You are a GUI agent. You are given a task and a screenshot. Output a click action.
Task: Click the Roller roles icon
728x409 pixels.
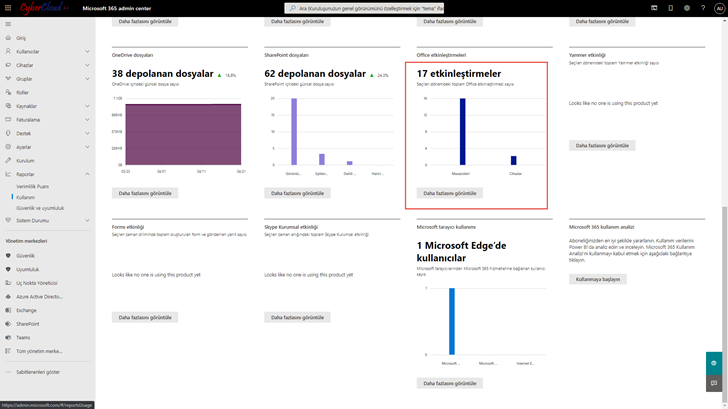point(8,92)
